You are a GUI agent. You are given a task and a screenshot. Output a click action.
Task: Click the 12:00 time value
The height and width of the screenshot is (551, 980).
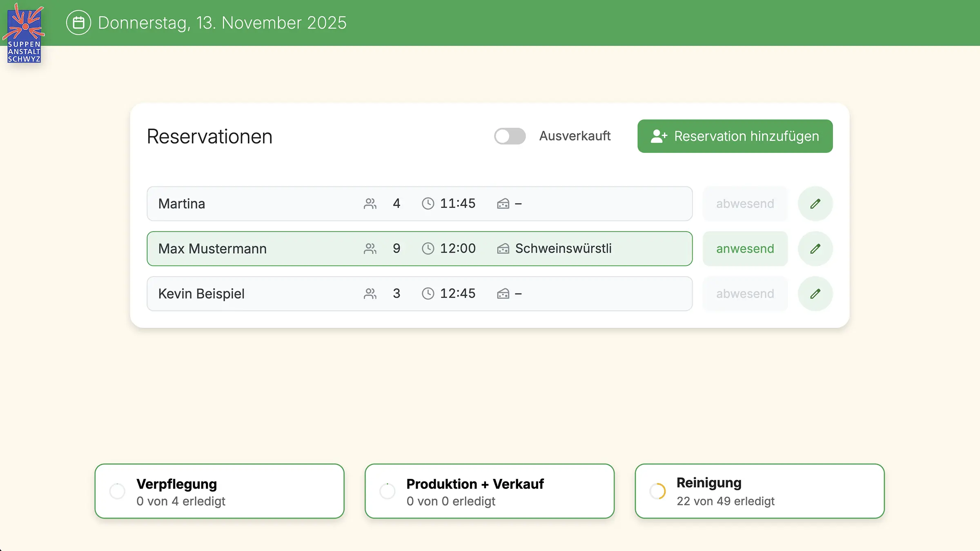(x=458, y=248)
